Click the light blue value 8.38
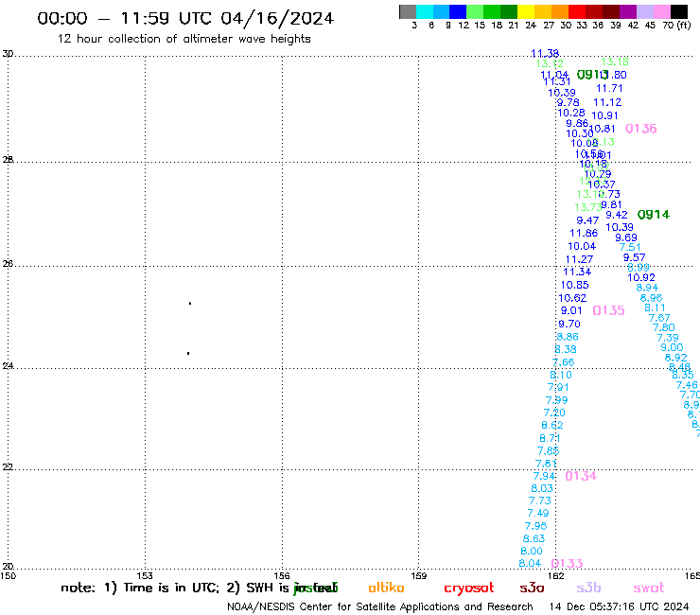This screenshot has width=700, height=615. [x=566, y=349]
